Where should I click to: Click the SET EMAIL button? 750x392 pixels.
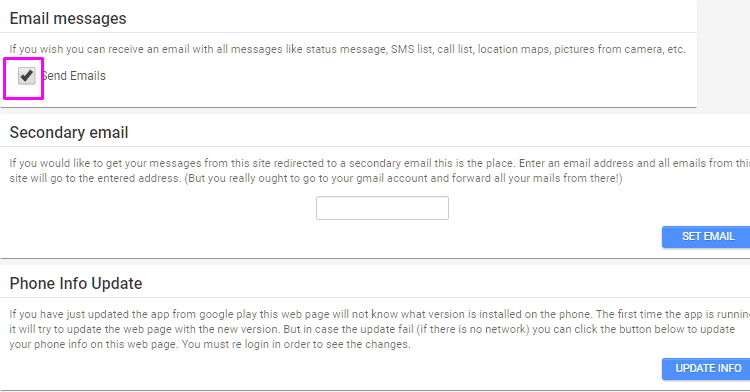706,237
